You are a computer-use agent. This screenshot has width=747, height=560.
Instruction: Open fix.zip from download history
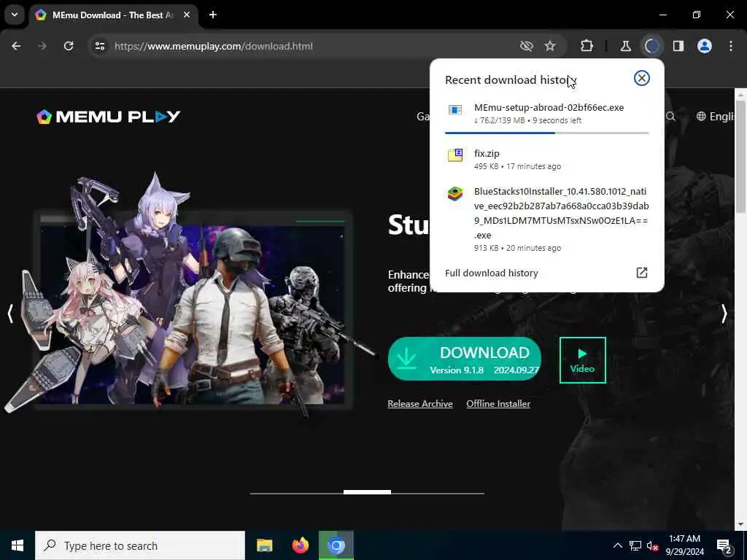coord(547,159)
